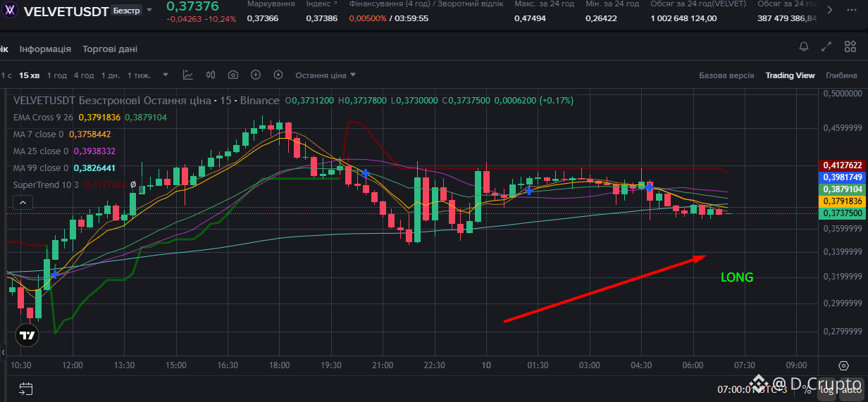This screenshot has height=402, width=868.
Task: Open notification bell alerts
Action: (x=804, y=47)
